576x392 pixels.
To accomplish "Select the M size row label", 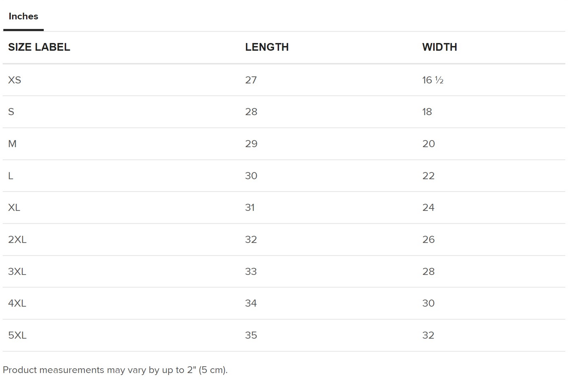I will (12, 144).
